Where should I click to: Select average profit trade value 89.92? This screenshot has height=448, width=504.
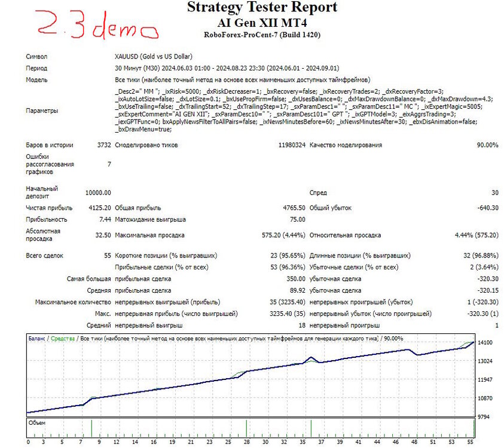[298, 290]
